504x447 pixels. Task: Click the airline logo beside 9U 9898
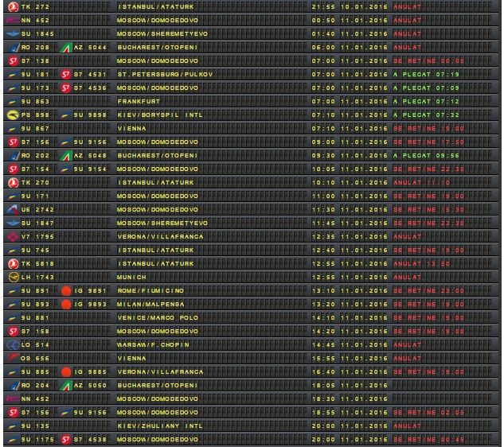(65, 115)
